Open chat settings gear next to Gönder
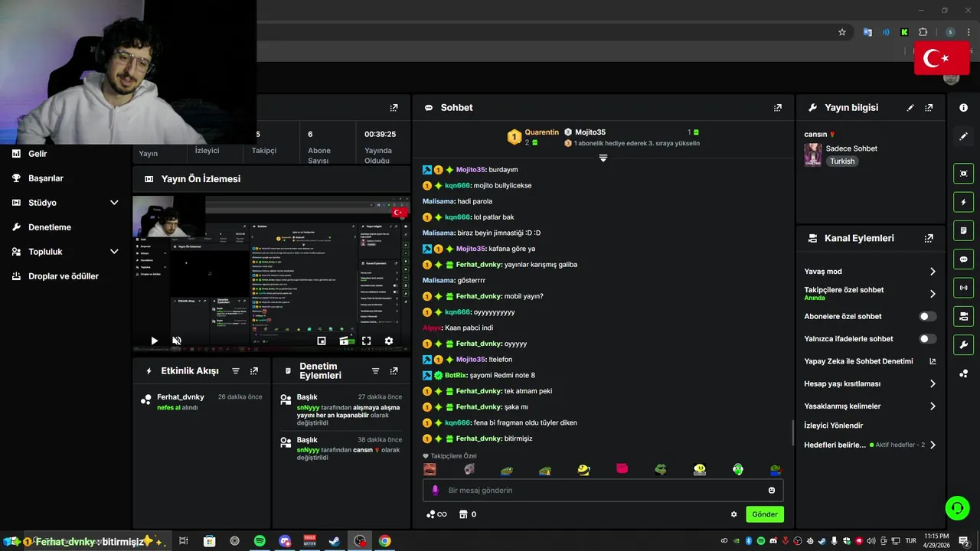Viewport: 980px width, 551px height. tap(733, 514)
